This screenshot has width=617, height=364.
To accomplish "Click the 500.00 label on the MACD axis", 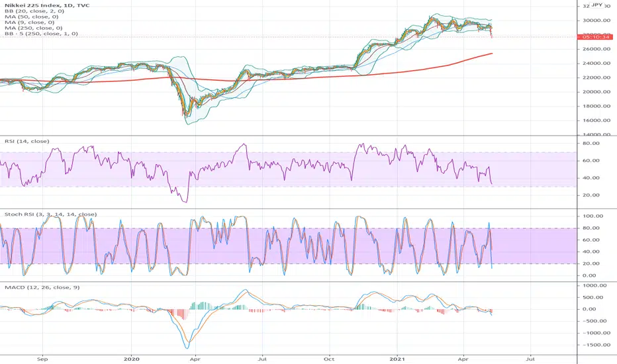I will pos(593,297).
